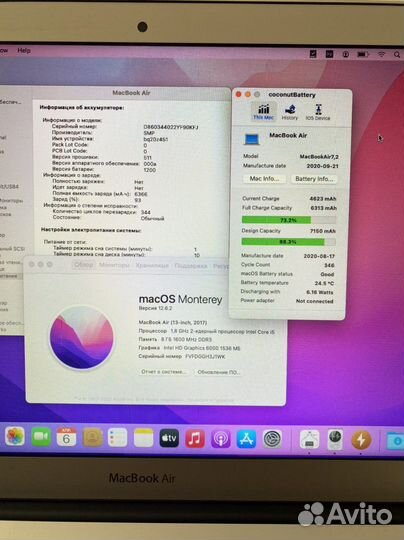This screenshot has height=540, width=404.
Task: Click the Обновление ПО... button
Action: point(218,372)
